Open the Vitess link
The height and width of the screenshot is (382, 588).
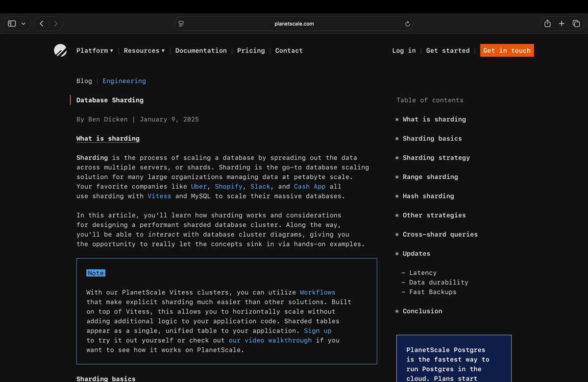[159, 196]
